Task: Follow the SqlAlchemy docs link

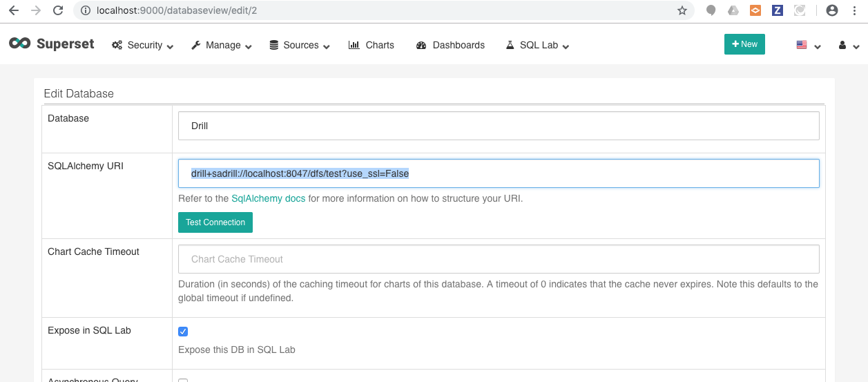Action: pos(268,198)
